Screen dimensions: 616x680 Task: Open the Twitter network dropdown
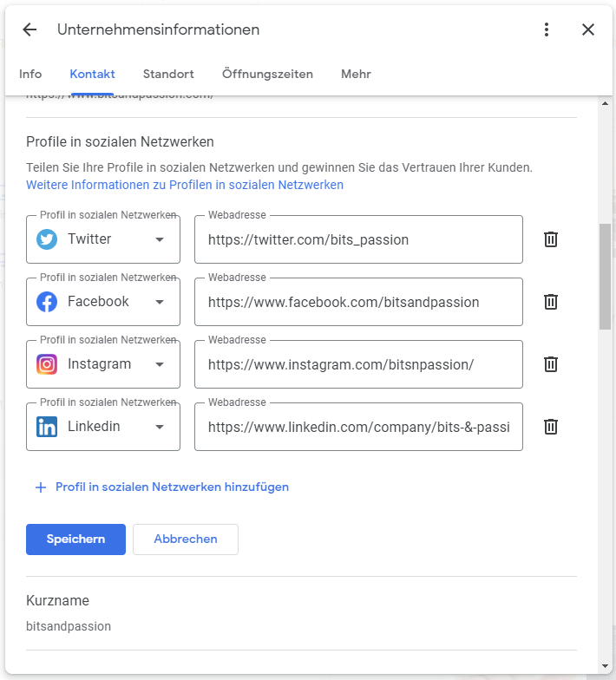pos(160,239)
